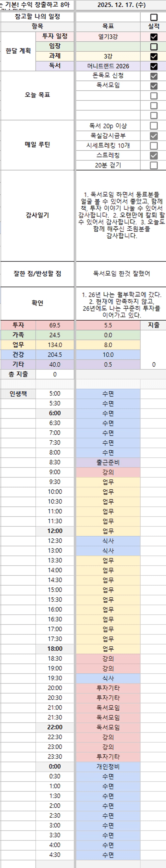Click the 건강 total cell showing 204.5
The width and height of the screenshot is (166, 868).
[x=55, y=354]
